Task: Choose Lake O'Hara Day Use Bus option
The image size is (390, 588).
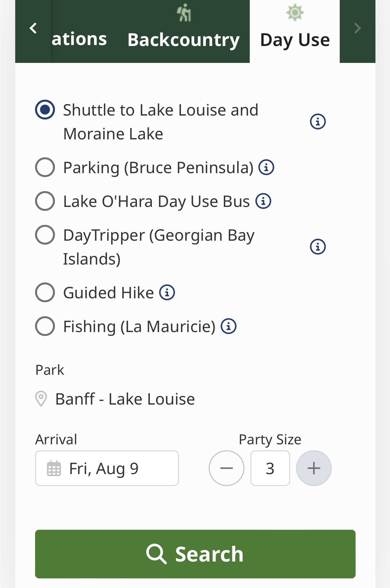Action: (x=45, y=201)
